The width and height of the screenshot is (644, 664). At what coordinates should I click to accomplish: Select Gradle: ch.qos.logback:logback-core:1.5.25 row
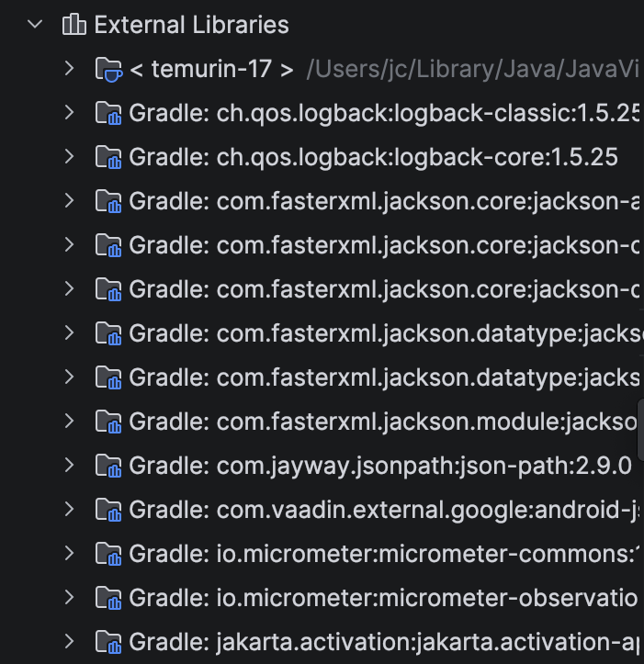322,157
